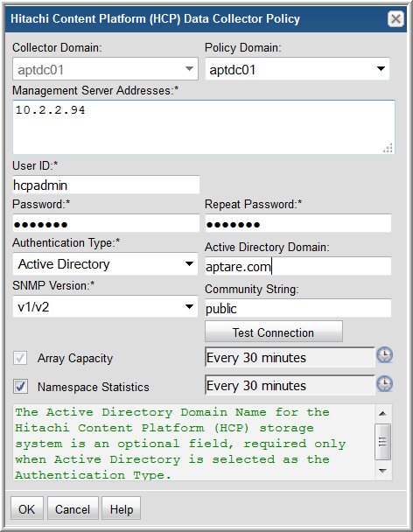
Task: Open Help for this policy
Action: coord(122,508)
